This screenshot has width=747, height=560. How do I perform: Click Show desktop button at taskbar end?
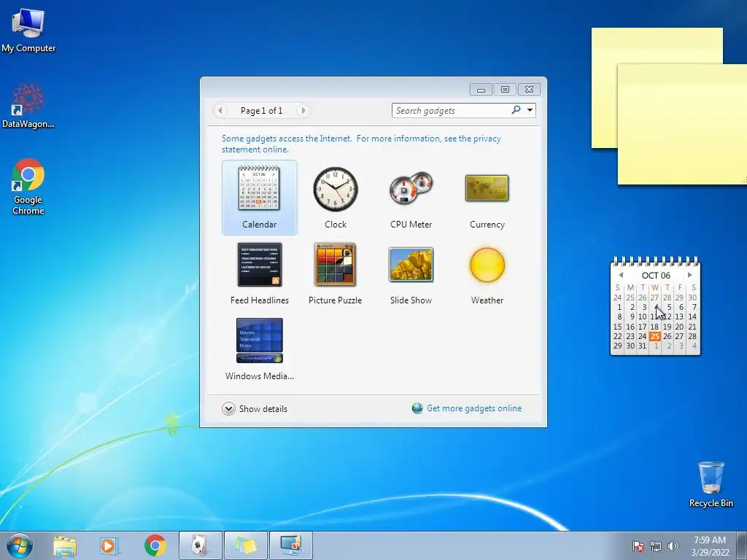coord(742,545)
